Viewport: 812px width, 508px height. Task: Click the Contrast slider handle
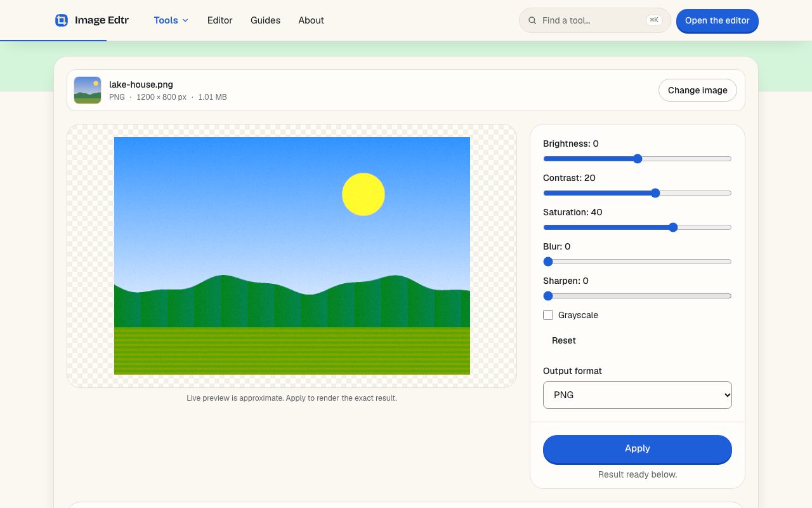(655, 193)
